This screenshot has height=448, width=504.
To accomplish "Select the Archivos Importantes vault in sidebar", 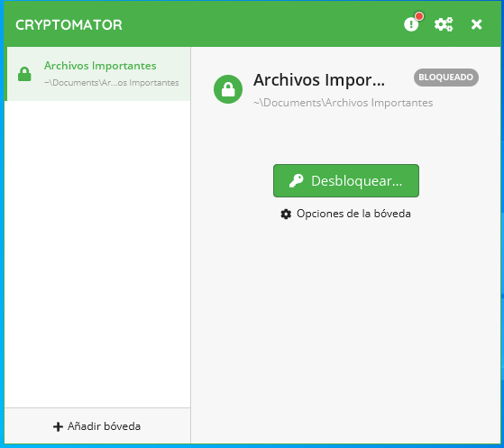I will [97, 74].
